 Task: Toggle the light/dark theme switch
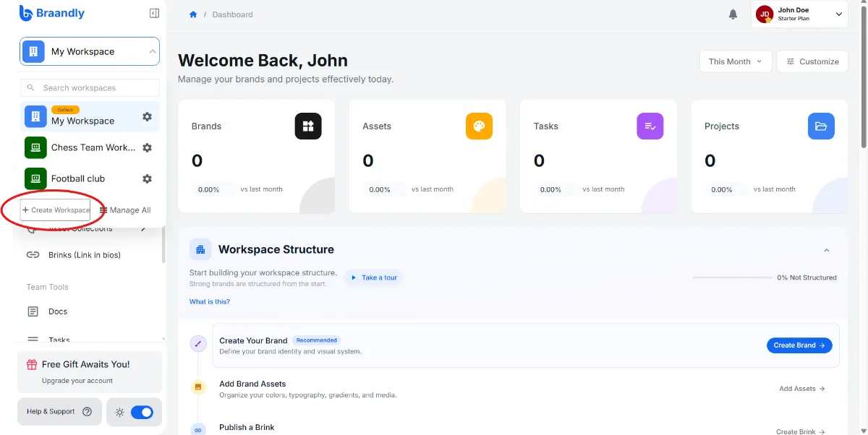(142, 412)
